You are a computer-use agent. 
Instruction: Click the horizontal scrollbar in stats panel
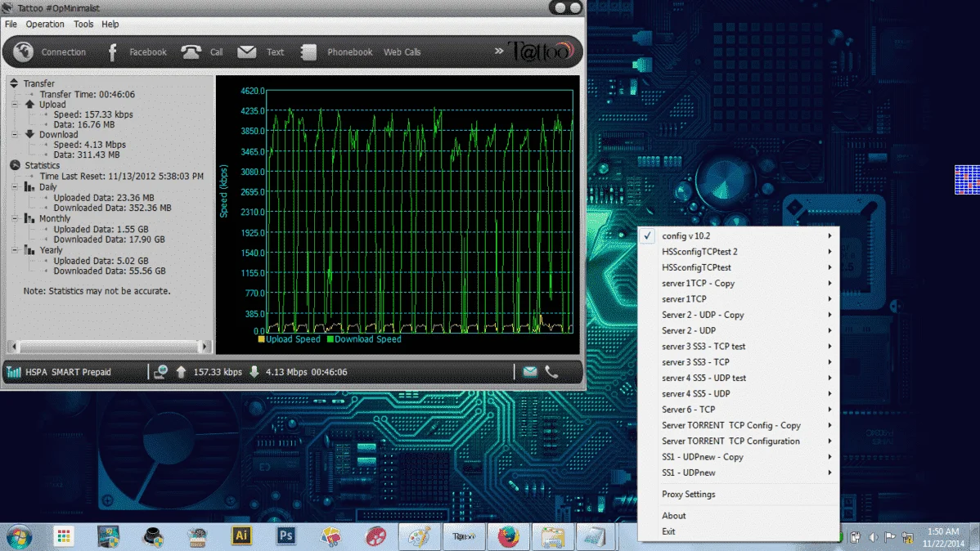[109, 346]
